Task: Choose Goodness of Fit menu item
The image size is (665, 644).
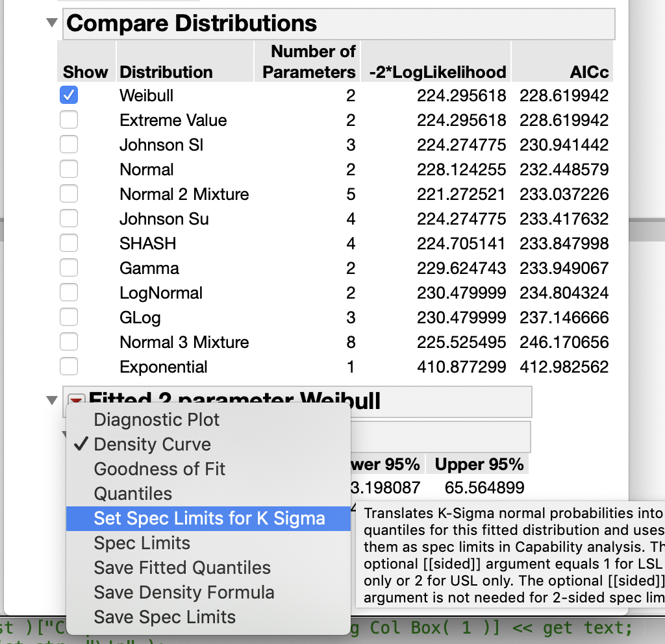Action: 159,469
